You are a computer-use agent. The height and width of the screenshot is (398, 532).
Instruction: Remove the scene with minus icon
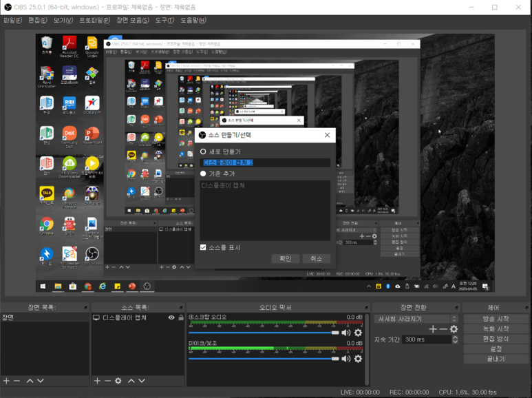tap(17, 381)
